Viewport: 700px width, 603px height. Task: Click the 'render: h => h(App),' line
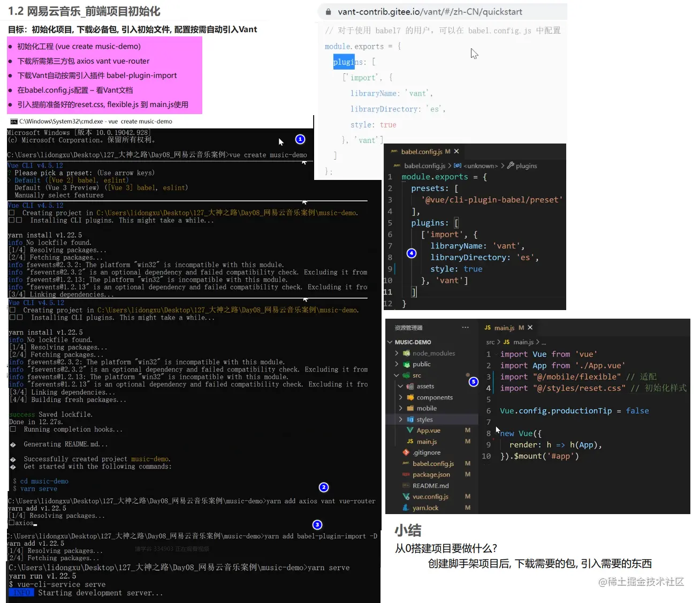pos(556,444)
